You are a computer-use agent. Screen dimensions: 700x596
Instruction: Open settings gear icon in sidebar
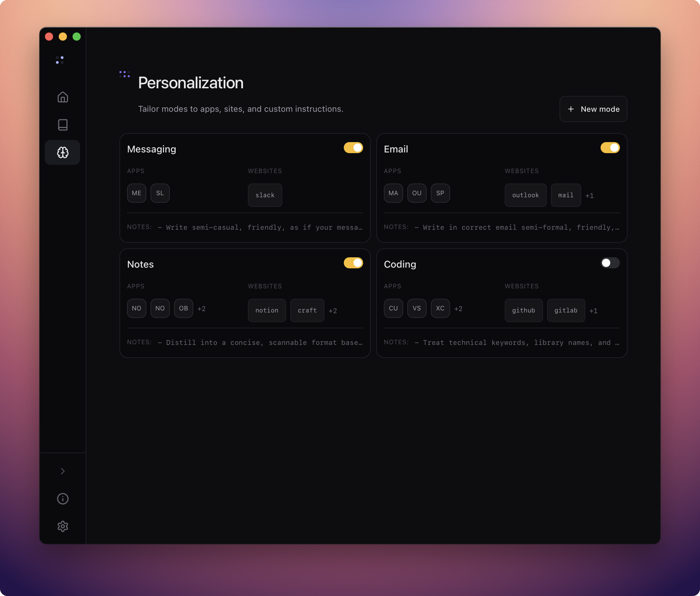tap(62, 526)
